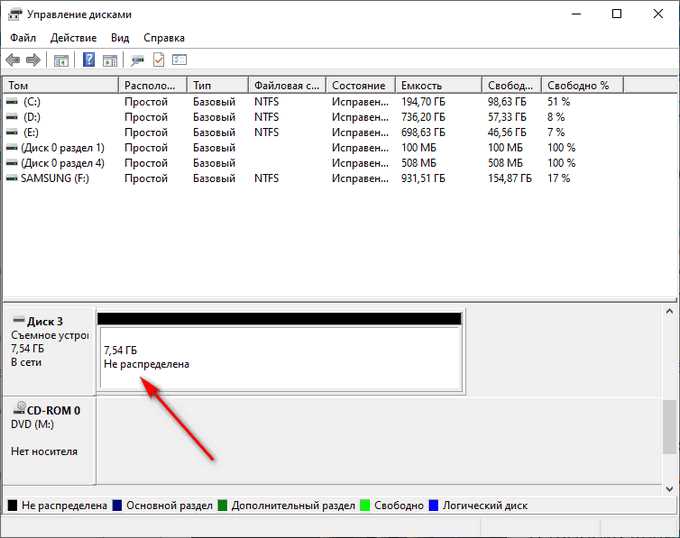The image size is (680, 538).
Task: Click the rightmost list-view toolbar icon
Action: pyautogui.click(x=180, y=59)
